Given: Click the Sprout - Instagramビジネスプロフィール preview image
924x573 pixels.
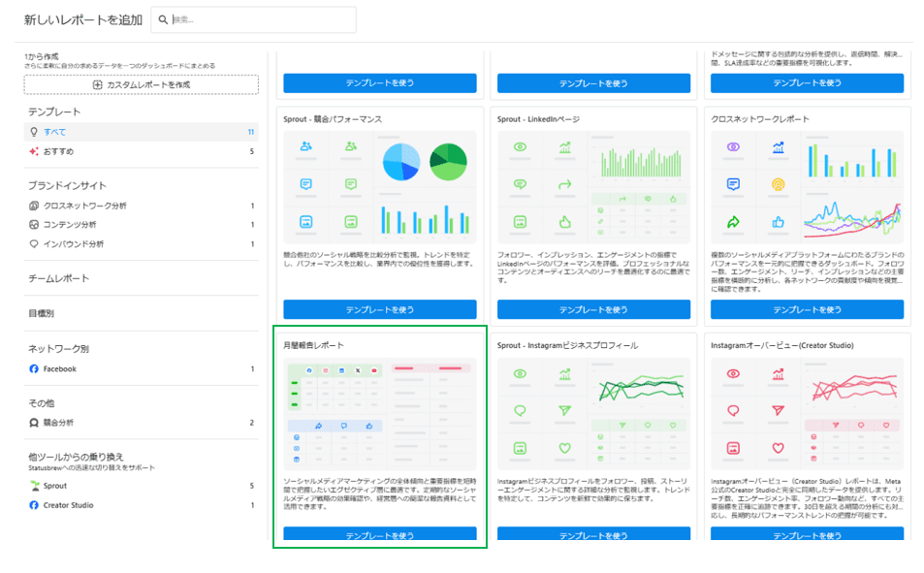Looking at the screenshot, I should (593, 414).
